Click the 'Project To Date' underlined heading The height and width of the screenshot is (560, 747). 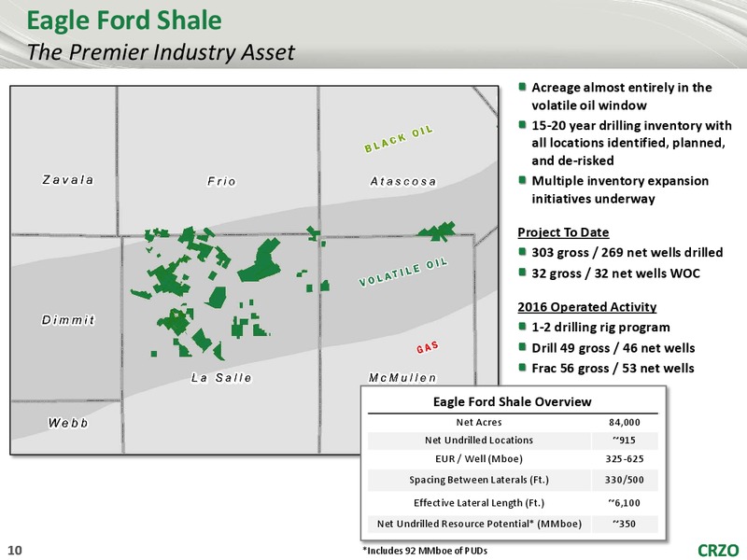(563, 232)
